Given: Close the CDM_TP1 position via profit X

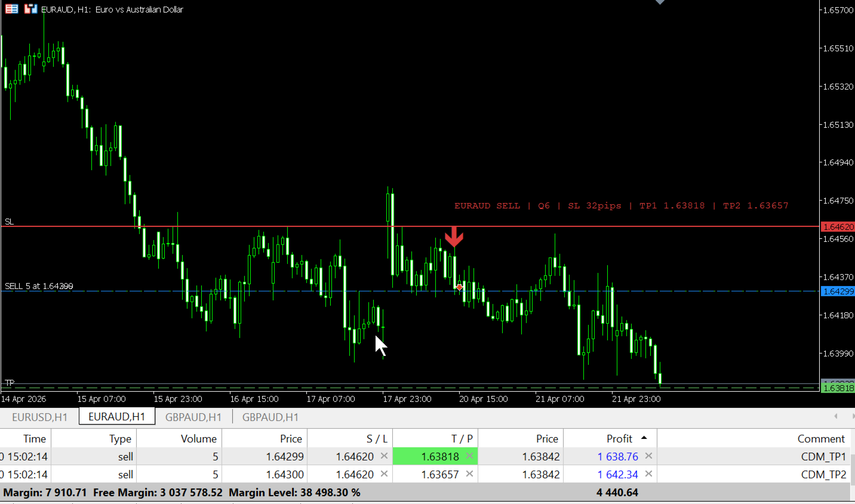Looking at the screenshot, I should click(648, 456).
